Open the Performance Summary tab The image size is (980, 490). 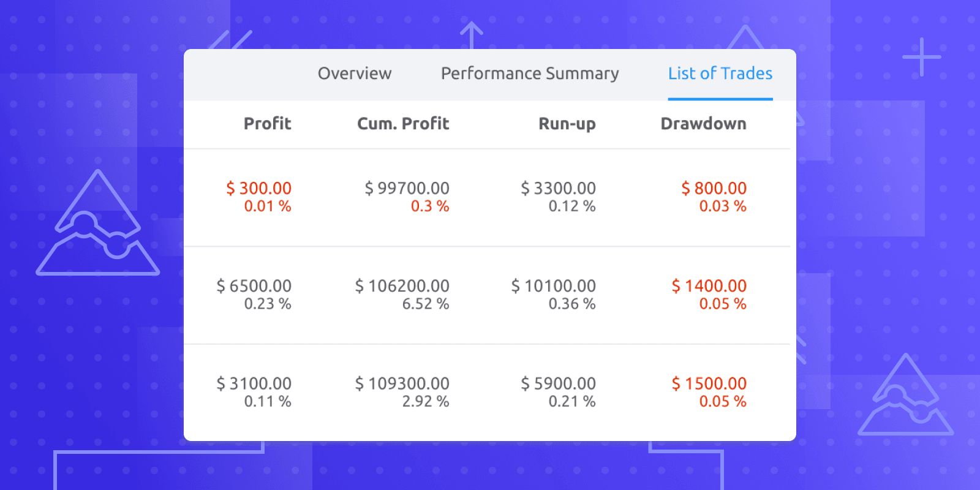pos(529,73)
